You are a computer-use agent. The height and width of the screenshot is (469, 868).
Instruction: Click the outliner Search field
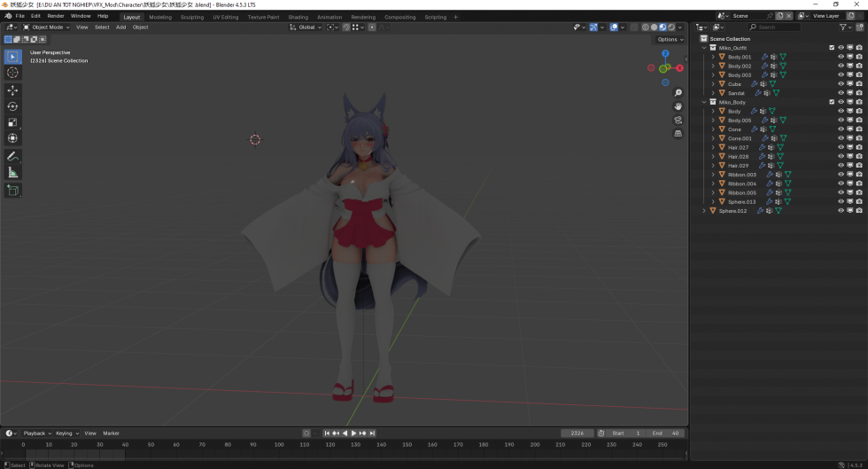coord(774,27)
